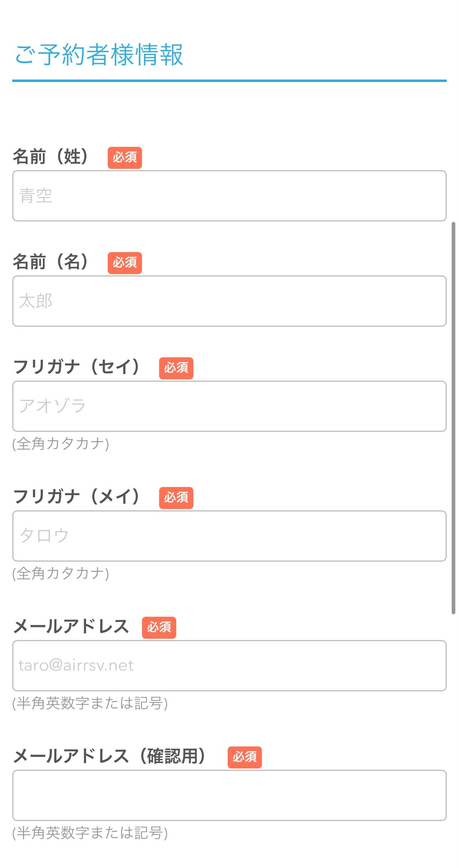Click the メールアドレス input field

229,666
